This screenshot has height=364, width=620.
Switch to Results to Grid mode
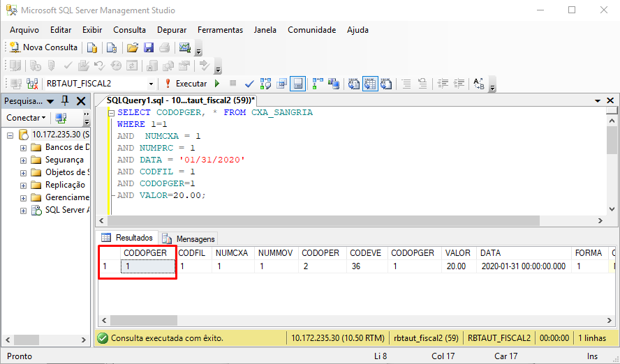370,84
